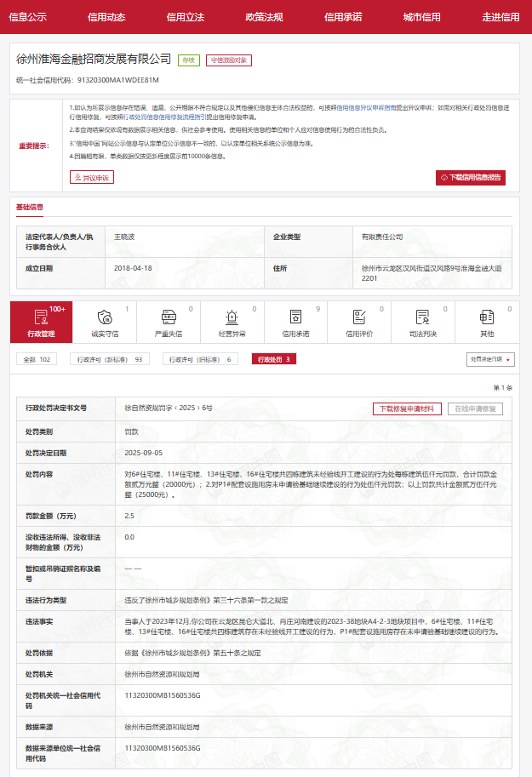Open 走进信用 in the top navigation

(x=501, y=17)
